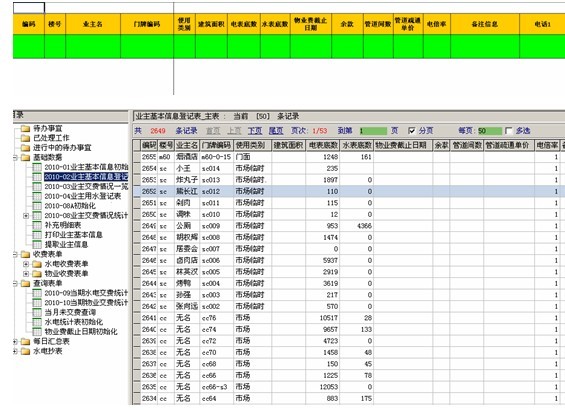Screen dimensions: 565x410
Task: Click the 补充明细表 table icon
Action: [x=37, y=225]
